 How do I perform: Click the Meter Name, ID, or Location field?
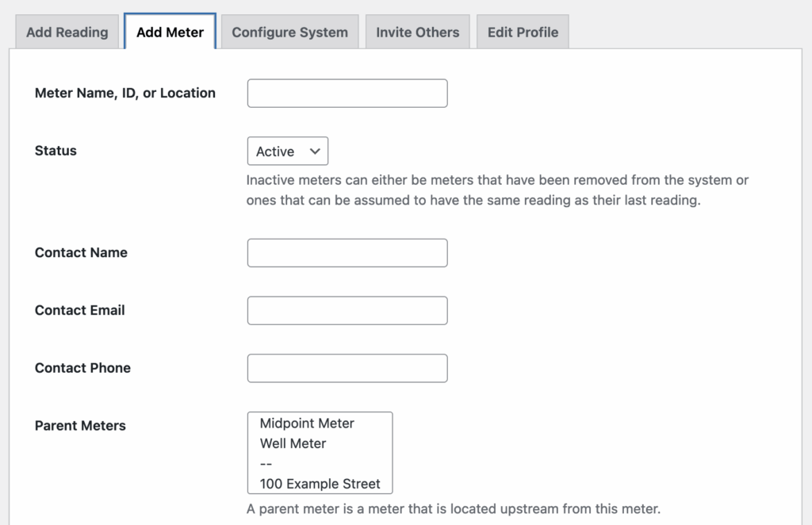pyautogui.click(x=347, y=94)
